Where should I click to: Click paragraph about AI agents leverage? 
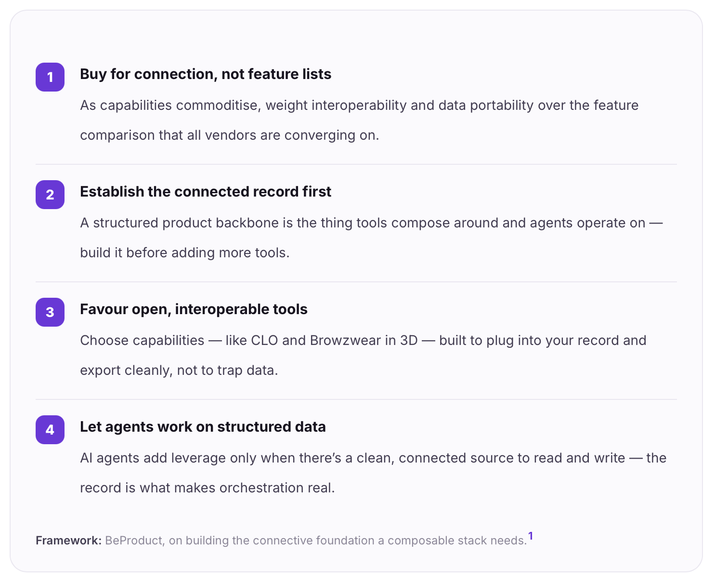pos(373,473)
